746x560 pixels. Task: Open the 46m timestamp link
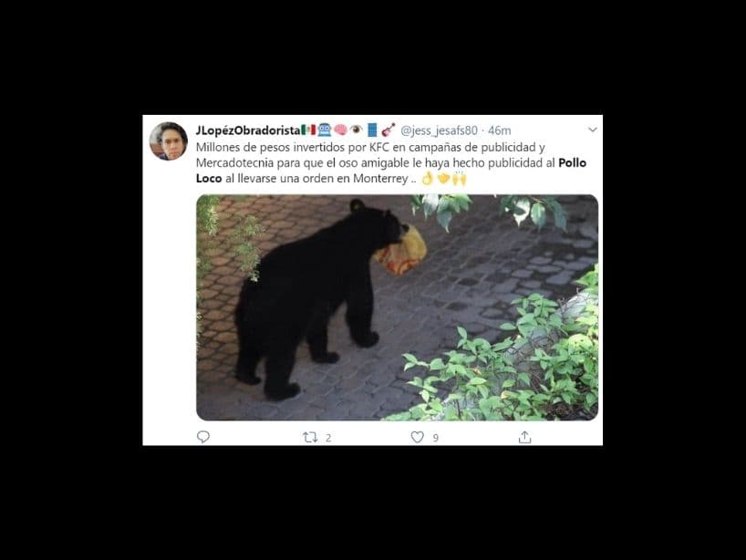pyautogui.click(x=500, y=130)
